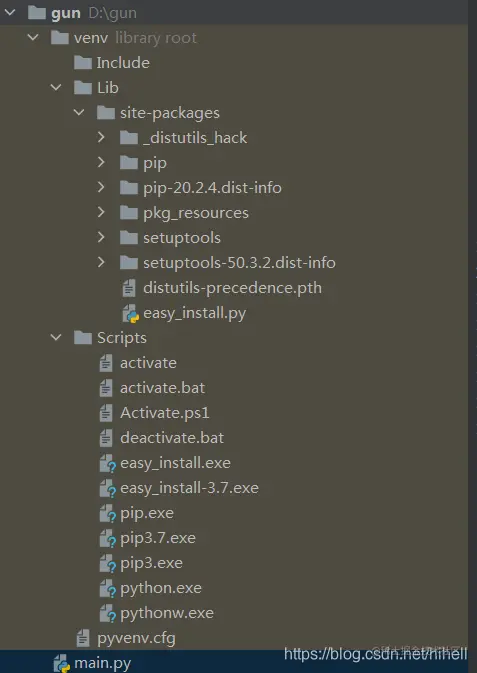Expand the pip folder chevron

pyautogui.click(x=101, y=162)
